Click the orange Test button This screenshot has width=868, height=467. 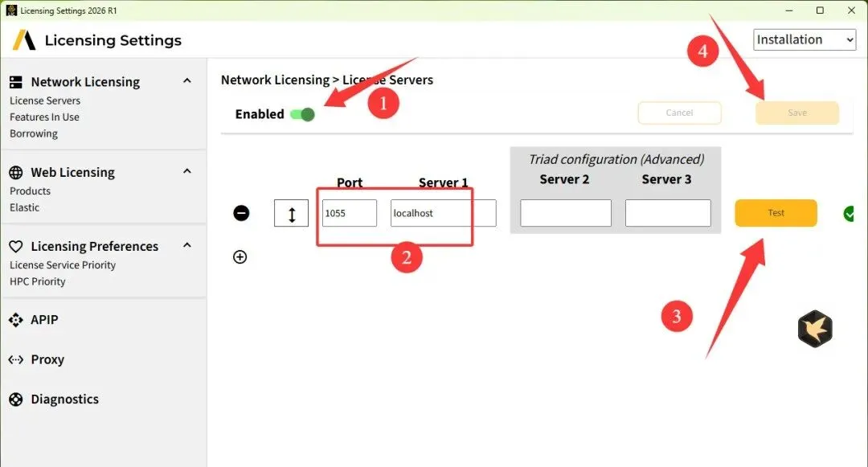coord(776,213)
